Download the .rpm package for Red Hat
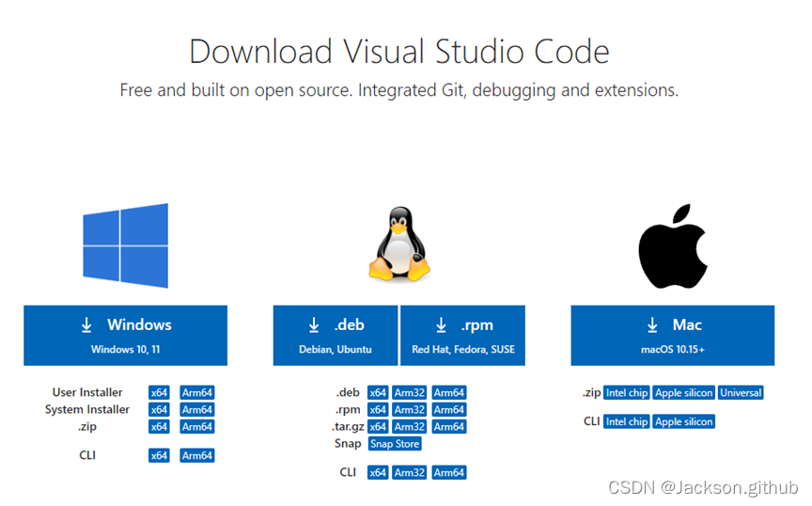Image resolution: width=812 pixels, height=506 pixels. pyautogui.click(x=462, y=335)
